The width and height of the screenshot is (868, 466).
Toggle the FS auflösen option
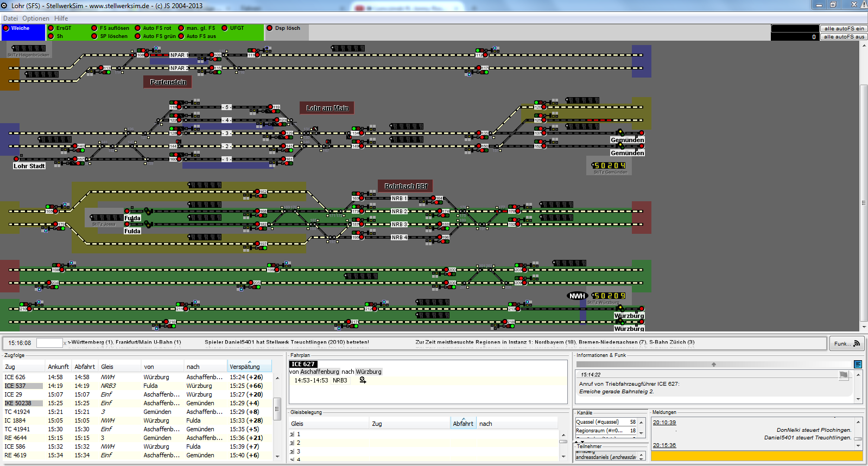[94, 28]
